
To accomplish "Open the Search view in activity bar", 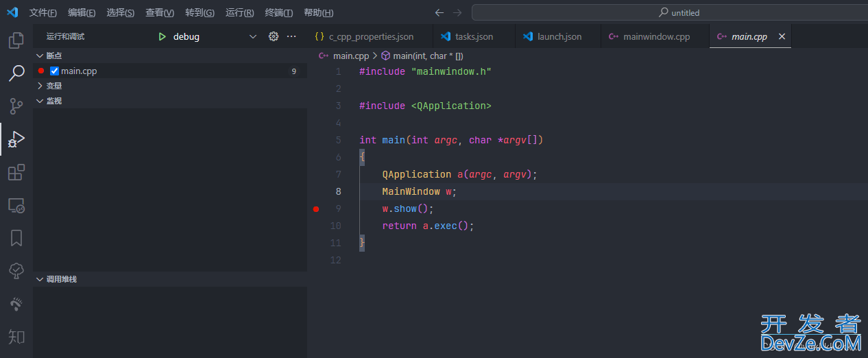I will click(16, 73).
